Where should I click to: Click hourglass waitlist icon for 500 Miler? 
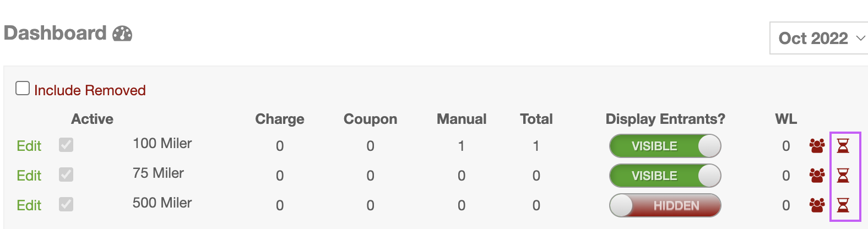[x=843, y=205]
